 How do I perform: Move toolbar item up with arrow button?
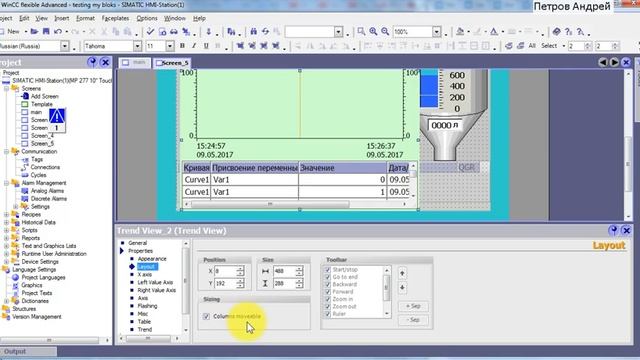pos(402,273)
